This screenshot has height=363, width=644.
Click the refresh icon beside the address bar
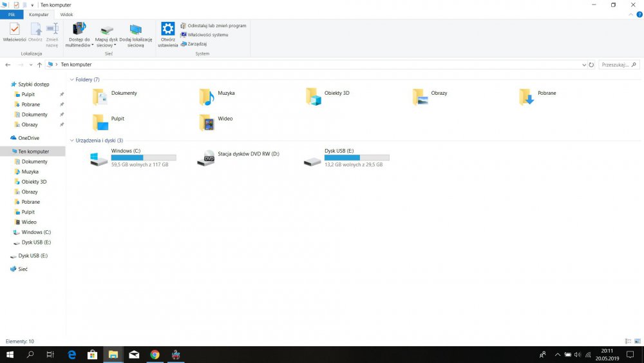click(591, 65)
